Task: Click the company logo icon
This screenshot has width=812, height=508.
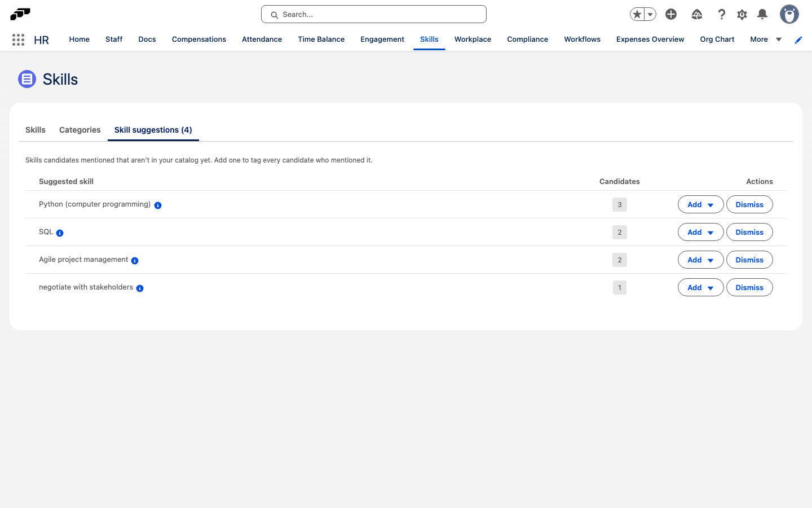Action: pyautogui.click(x=20, y=14)
